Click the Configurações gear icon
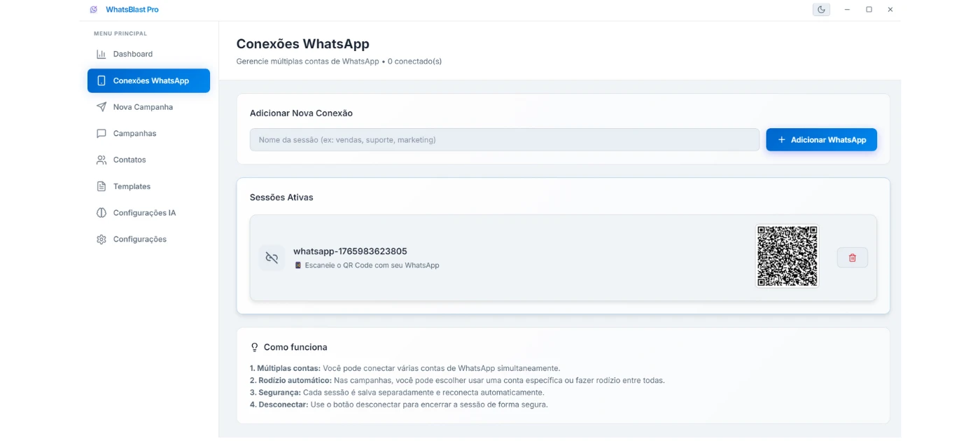Image resolution: width=980 pixels, height=441 pixels. point(101,239)
